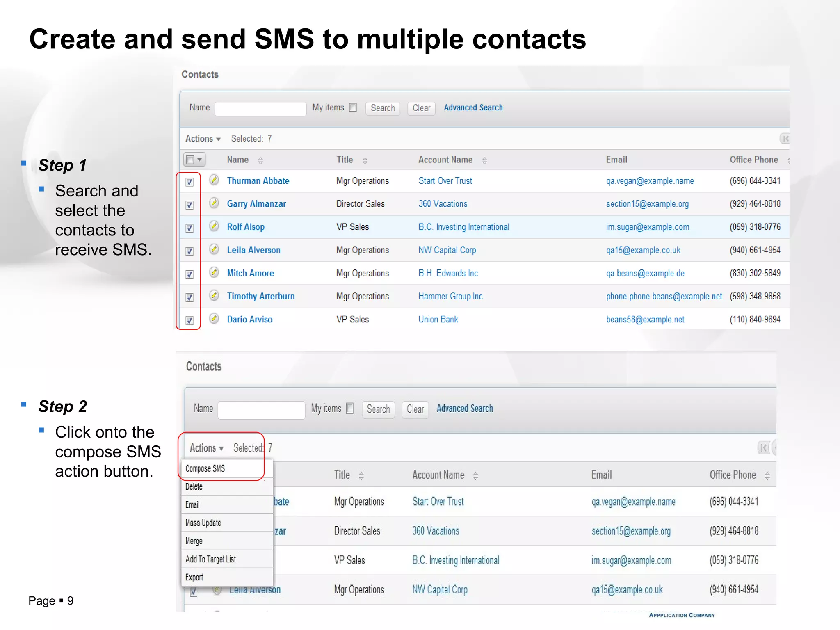Toggle My items checkbox in lower search

coord(350,409)
